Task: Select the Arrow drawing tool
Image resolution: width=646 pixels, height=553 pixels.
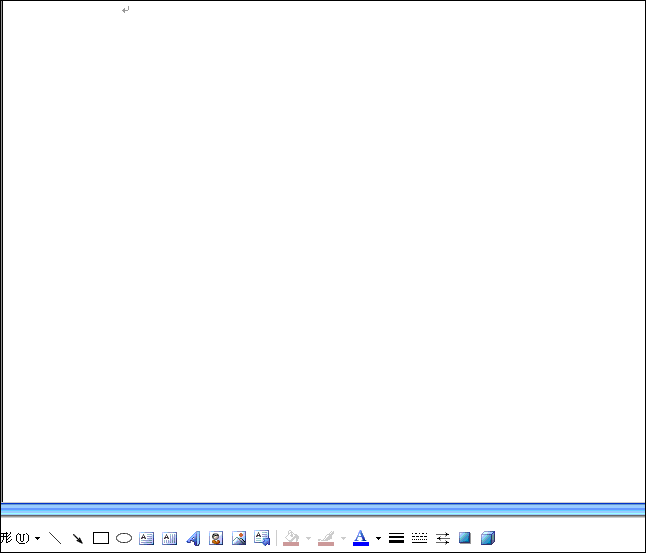Action: [x=78, y=538]
